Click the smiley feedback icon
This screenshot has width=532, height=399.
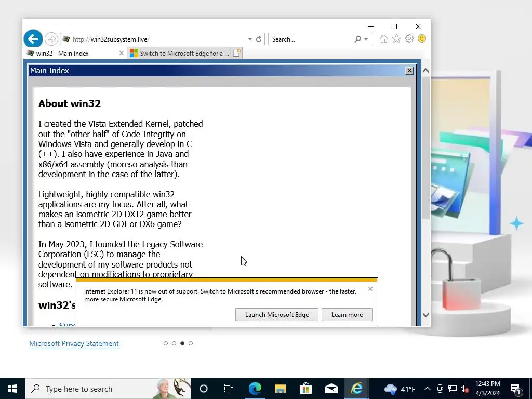(422, 38)
